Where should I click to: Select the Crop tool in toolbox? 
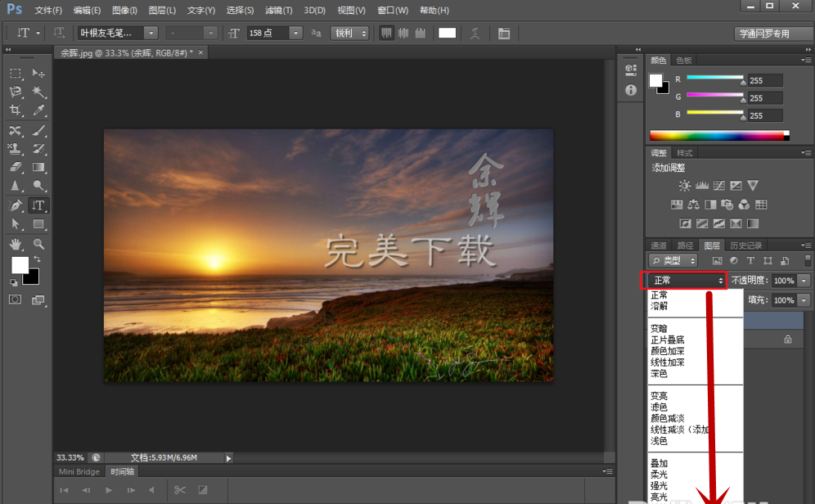(16, 111)
